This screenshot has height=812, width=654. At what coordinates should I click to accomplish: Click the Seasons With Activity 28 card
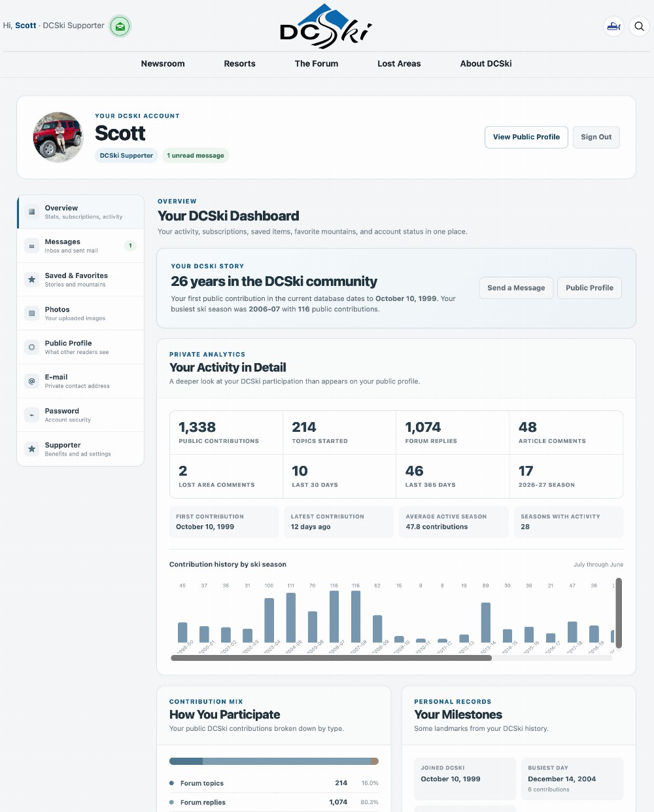569,522
